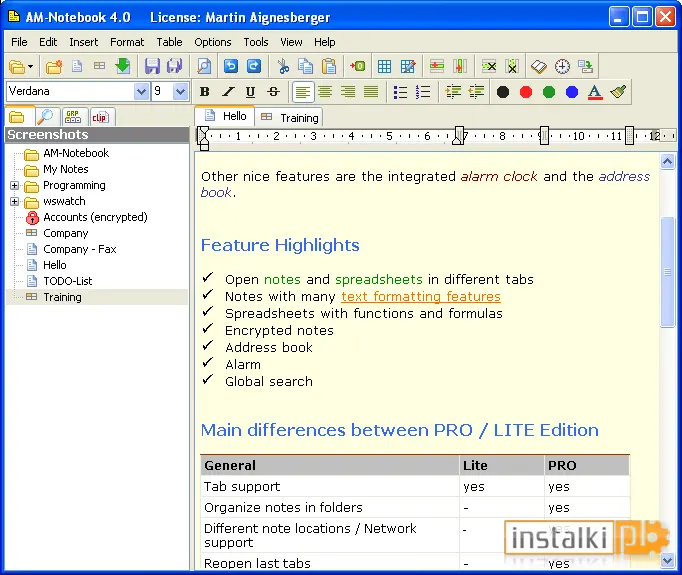Screen dimensions: 682x575
Task: Click the Undo arrow icon
Action: click(231, 66)
